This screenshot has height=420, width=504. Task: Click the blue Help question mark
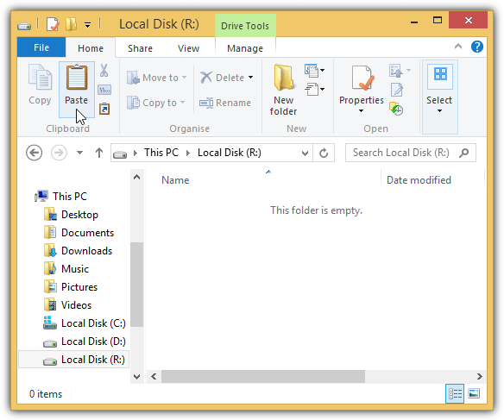[477, 47]
